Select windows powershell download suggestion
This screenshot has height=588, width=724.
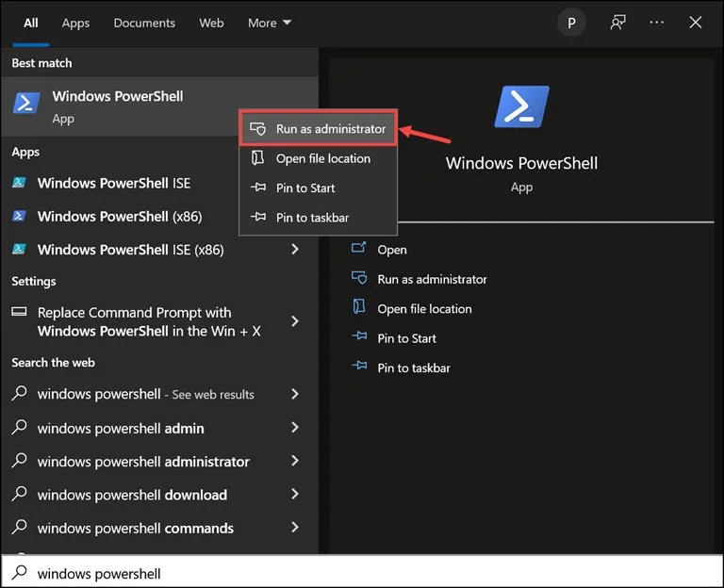coord(159,495)
